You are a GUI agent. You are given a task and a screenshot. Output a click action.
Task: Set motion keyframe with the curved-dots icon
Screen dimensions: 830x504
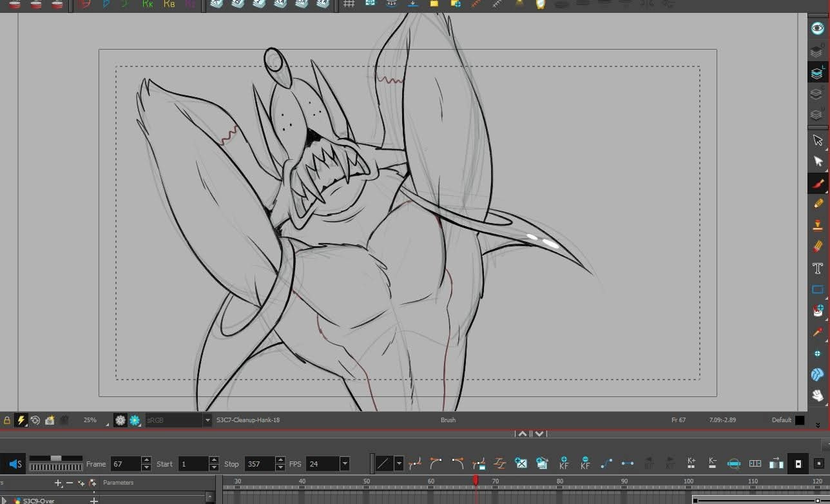click(x=606, y=463)
